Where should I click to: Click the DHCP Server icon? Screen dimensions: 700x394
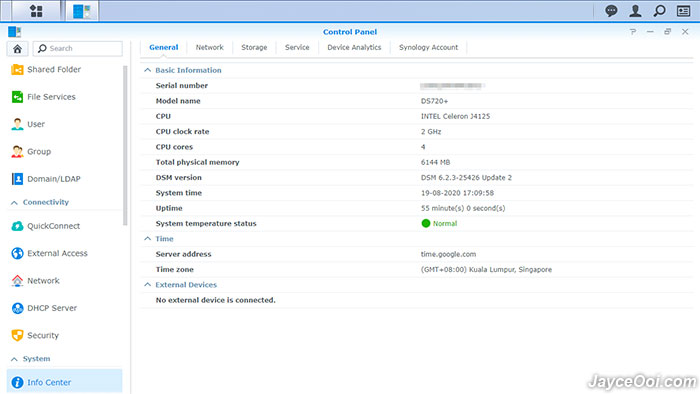17,308
